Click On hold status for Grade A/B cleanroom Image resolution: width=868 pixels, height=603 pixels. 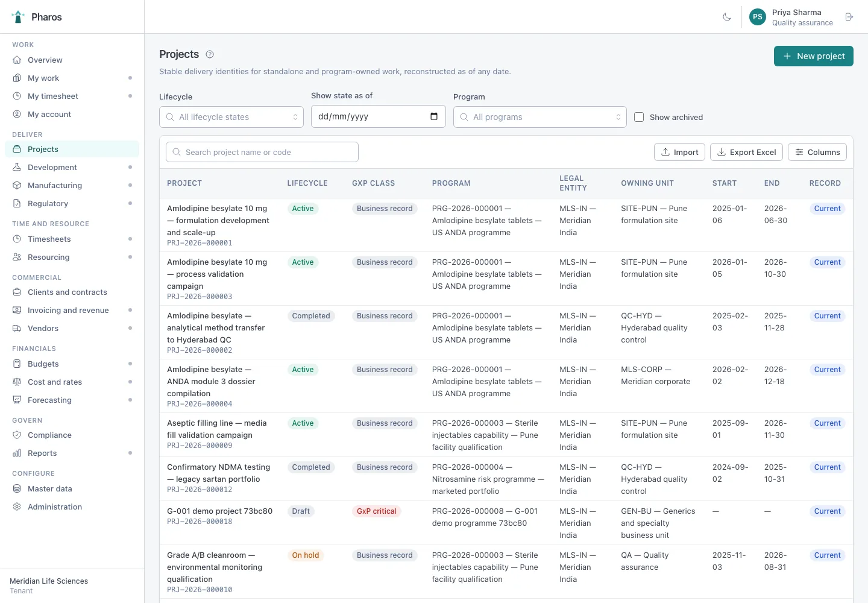(306, 555)
